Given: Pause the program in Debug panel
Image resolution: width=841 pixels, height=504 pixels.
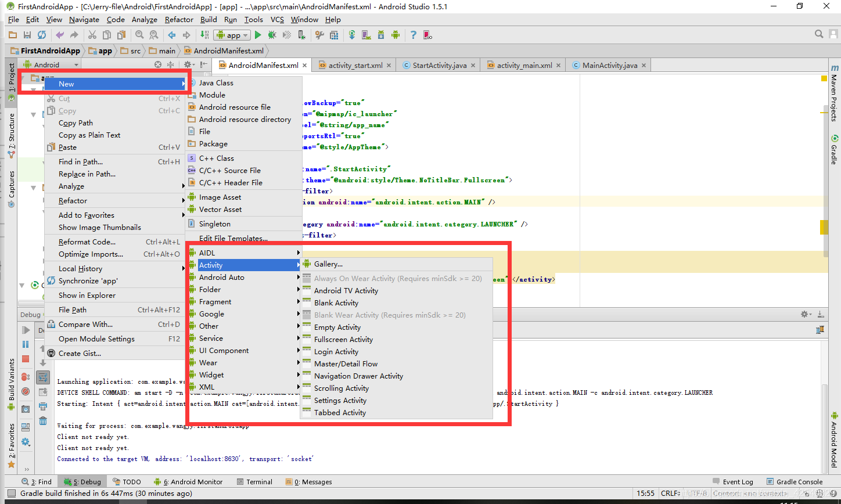Looking at the screenshot, I should [x=26, y=344].
